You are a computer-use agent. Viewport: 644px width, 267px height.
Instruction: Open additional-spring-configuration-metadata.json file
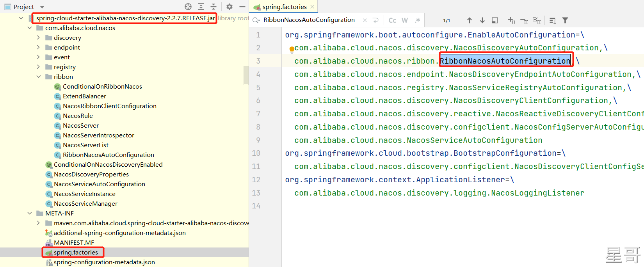point(119,233)
